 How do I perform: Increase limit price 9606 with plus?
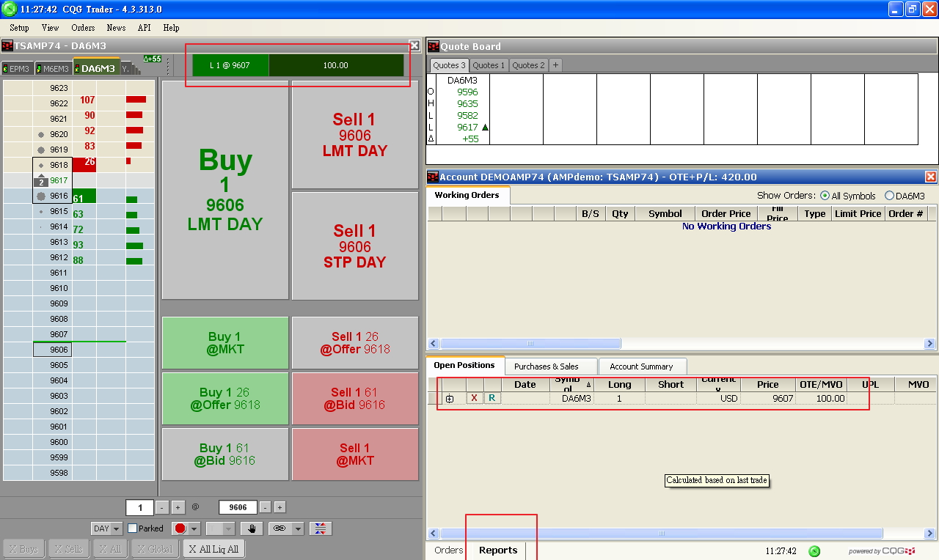[279, 507]
